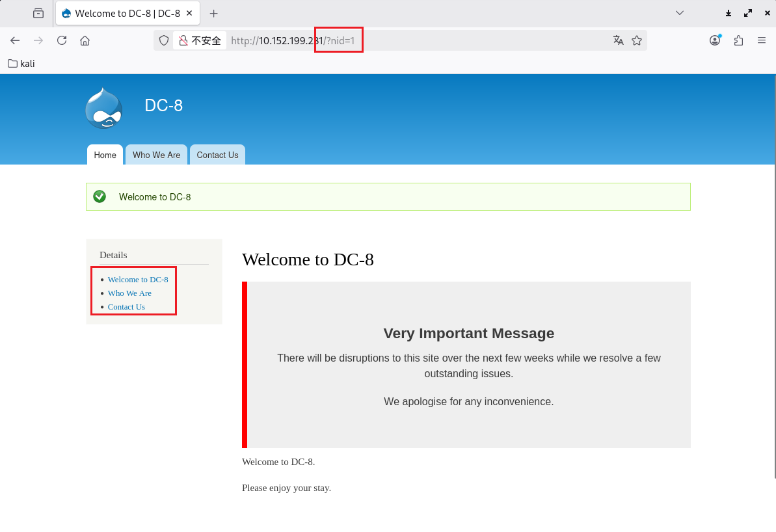Click the DC-8 site name heading
Image resolution: width=776 pixels, height=532 pixels.
tap(163, 105)
